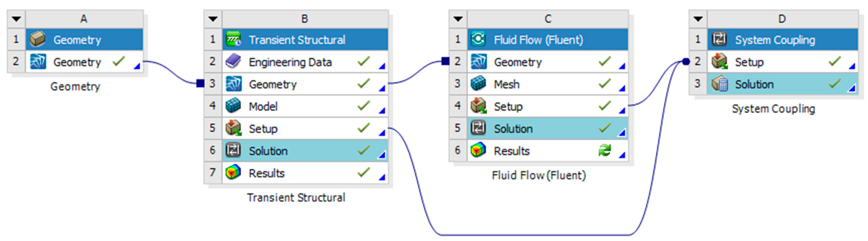
Task: Click the System Coupling header icon
Action: click(x=719, y=39)
